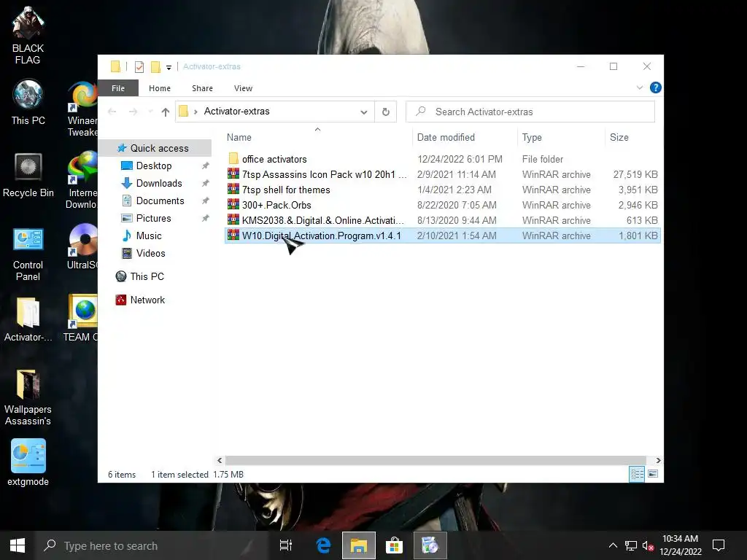Select the KMS2038 Digital Online Activation archive
Screen dimensions: 747x560
pyautogui.click(x=443, y=220)
